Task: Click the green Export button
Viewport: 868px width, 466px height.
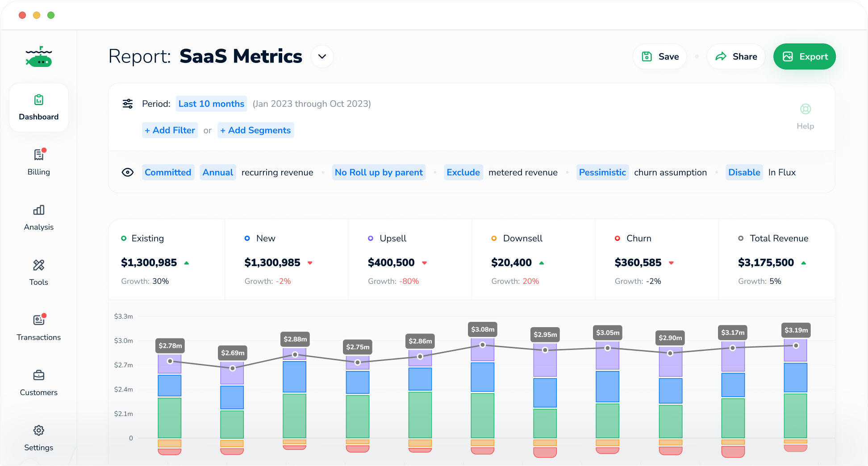Action: [804, 57]
